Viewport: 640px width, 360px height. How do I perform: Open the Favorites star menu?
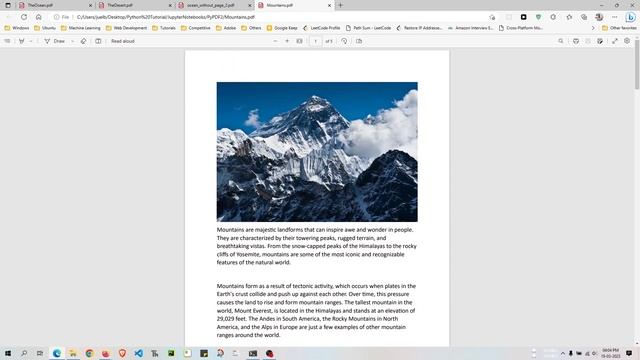coord(569,17)
